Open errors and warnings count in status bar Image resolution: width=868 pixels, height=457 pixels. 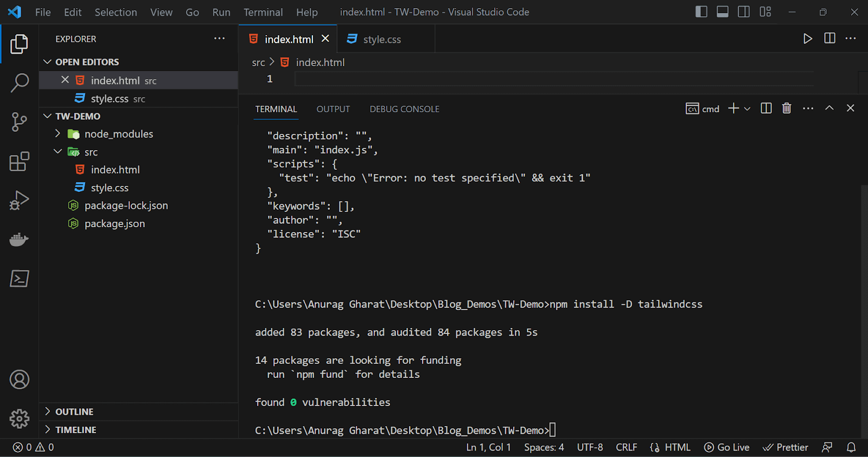33,447
